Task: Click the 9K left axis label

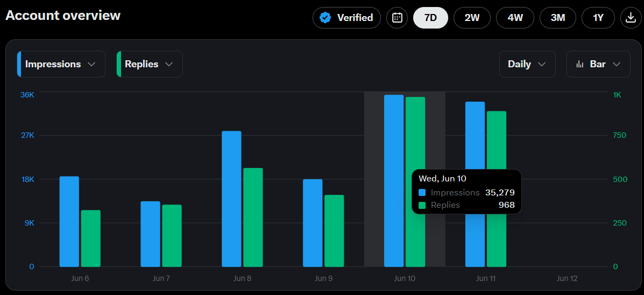Action: 29,223
